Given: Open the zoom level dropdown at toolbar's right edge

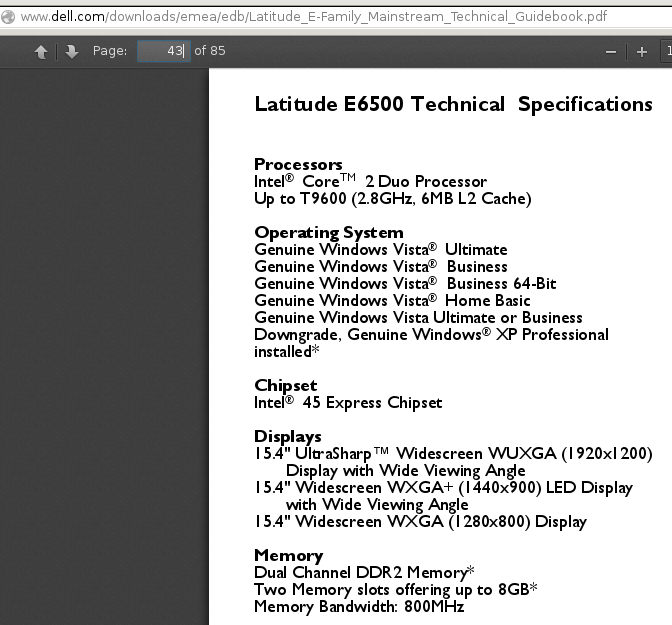Looking at the screenshot, I should 667,51.
